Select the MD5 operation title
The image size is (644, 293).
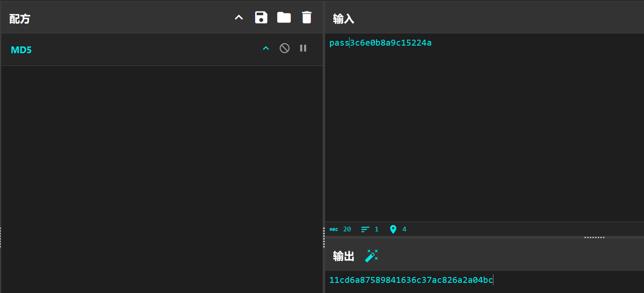point(21,50)
